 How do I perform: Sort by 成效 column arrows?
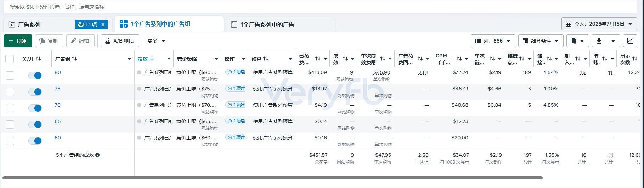pos(345,59)
